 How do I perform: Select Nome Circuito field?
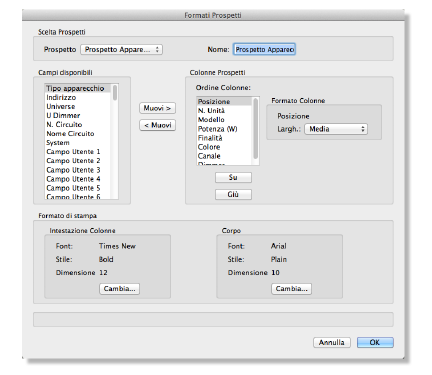click(x=78, y=133)
